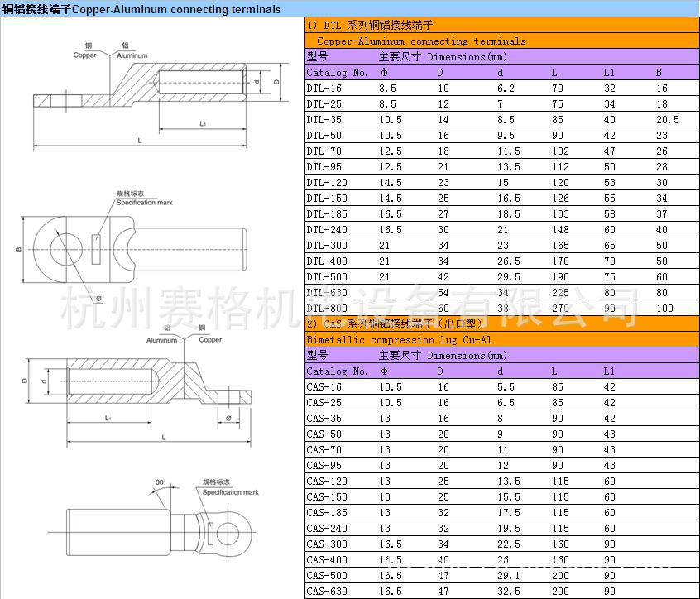700x599 pixels.
Task: Pick catalog number "DTL-400"
Action: click(327, 261)
